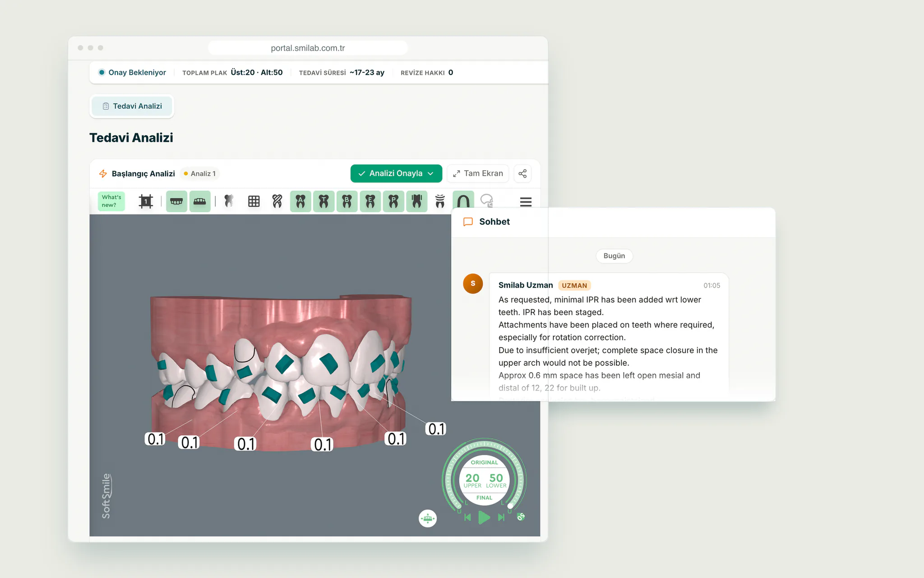
Task: Click the Tedavi Analizi page heading
Action: click(131, 138)
